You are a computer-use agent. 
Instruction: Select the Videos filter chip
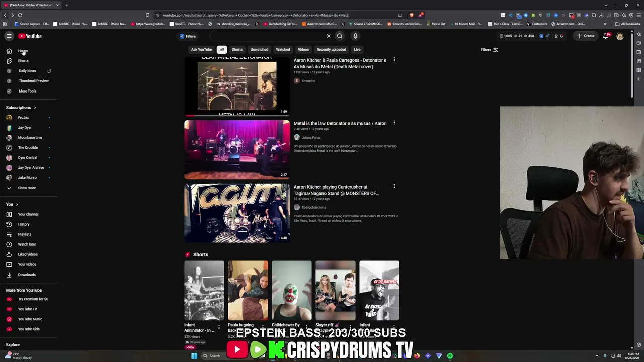click(303, 50)
